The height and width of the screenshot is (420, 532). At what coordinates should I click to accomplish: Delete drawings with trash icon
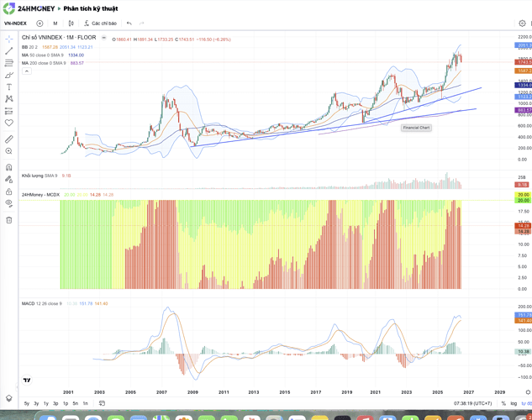pos(8,220)
